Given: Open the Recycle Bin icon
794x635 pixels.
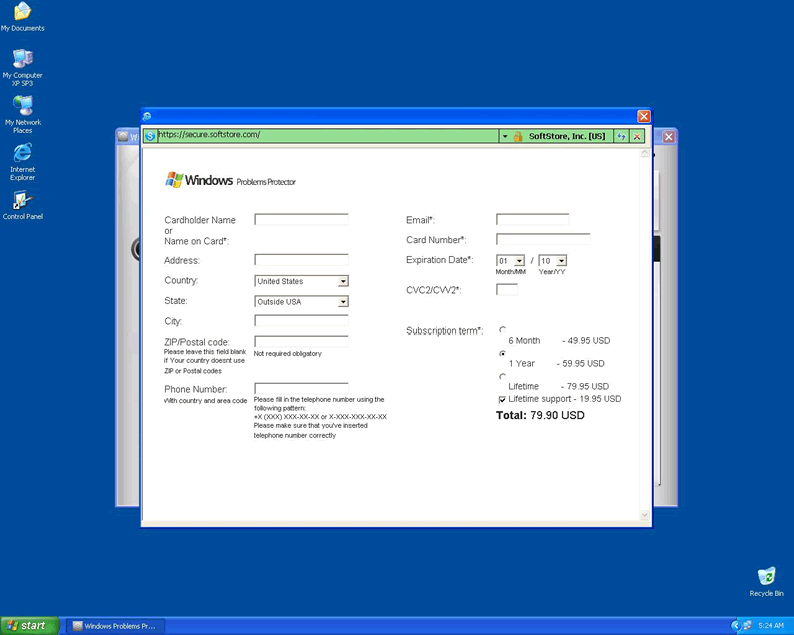Looking at the screenshot, I should click(x=766, y=577).
